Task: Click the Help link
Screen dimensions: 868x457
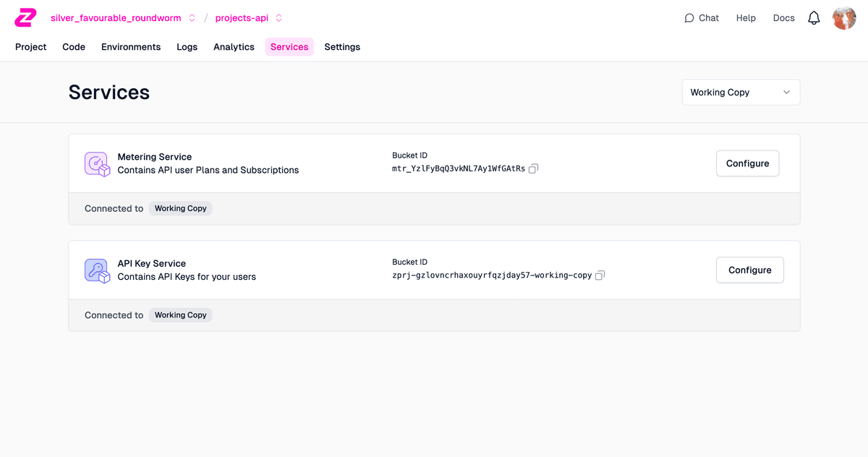Action: coord(746,18)
